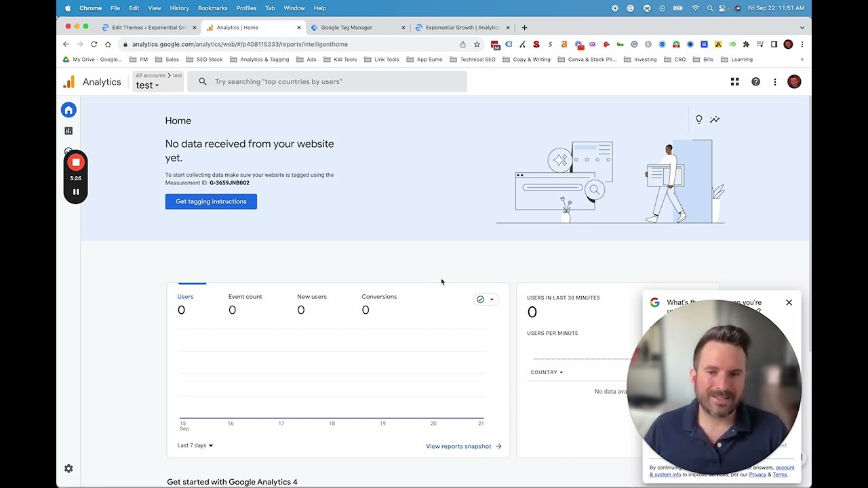Viewport: 868px width, 488px height.
Task: Select the Event count metric tab
Action: (x=245, y=304)
